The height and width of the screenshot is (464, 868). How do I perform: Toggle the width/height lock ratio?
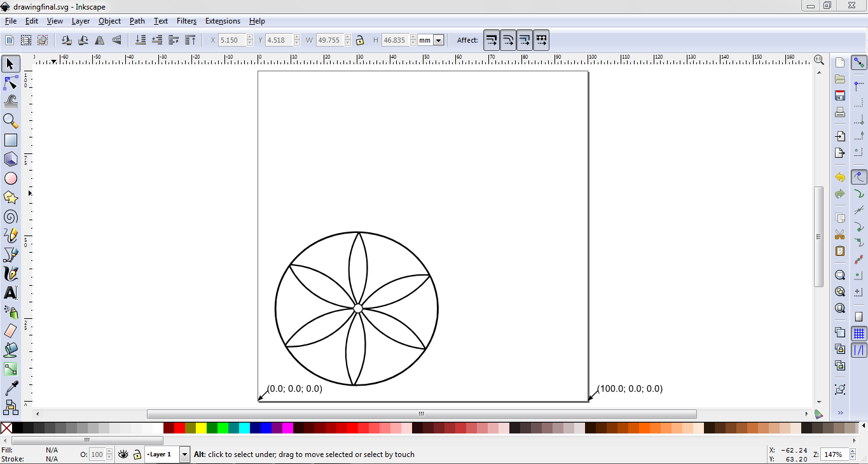[x=359, y=39]
